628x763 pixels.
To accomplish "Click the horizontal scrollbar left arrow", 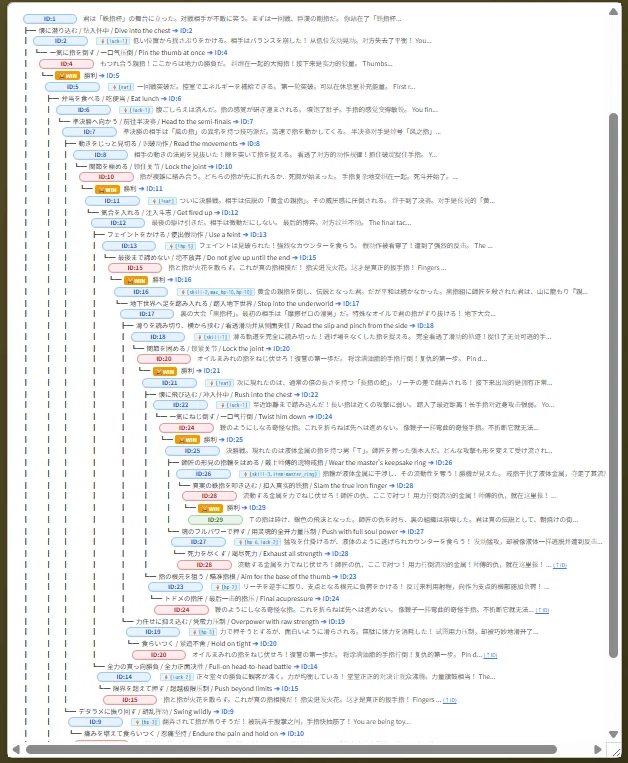I will (x=16, y=749).
